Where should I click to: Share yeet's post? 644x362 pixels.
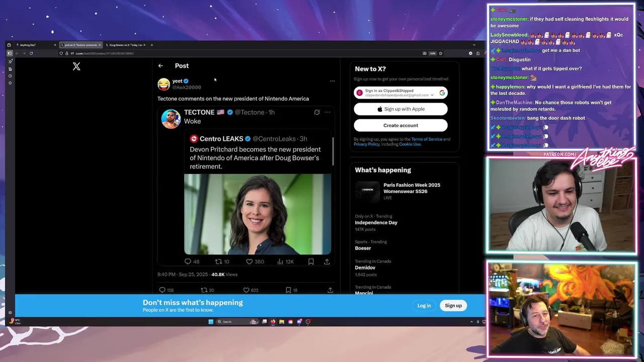(x=330, y=290)
